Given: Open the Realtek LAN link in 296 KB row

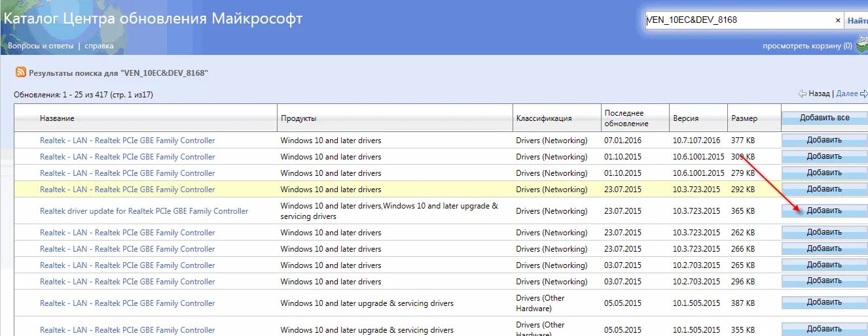Looking at the screenshot, I should [127, 282].
